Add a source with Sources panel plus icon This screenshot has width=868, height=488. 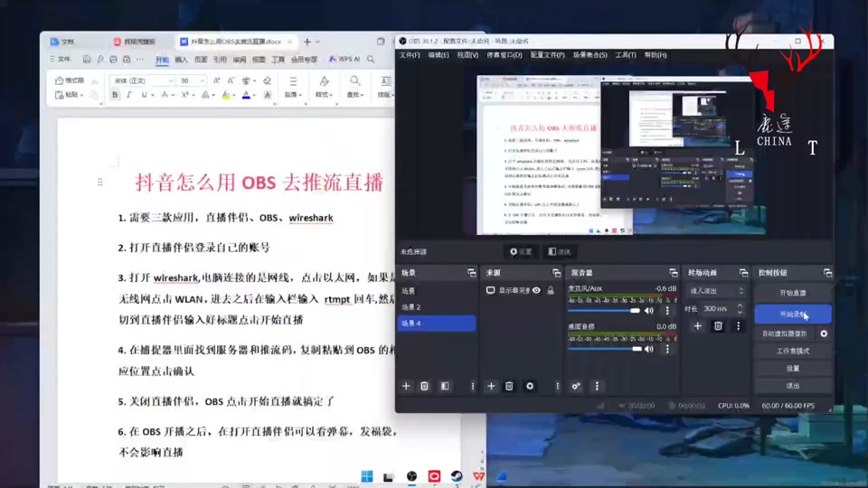490,386
